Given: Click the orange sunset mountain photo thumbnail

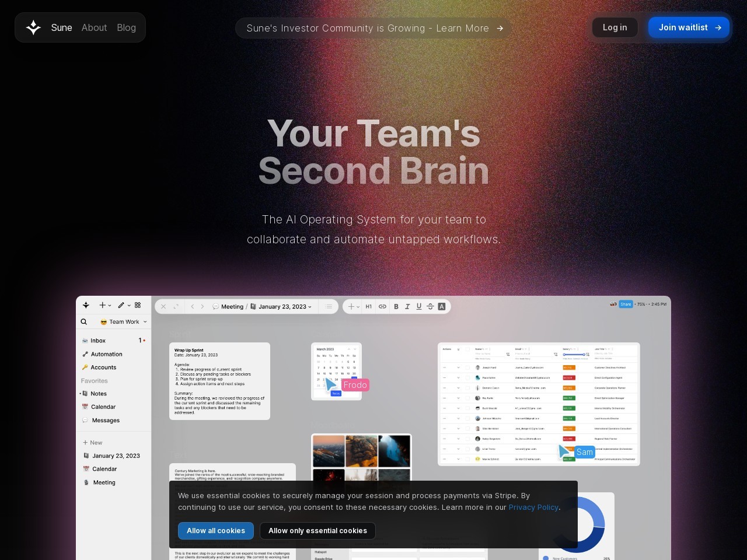Looking at the screenshot, I should point(328,452).
